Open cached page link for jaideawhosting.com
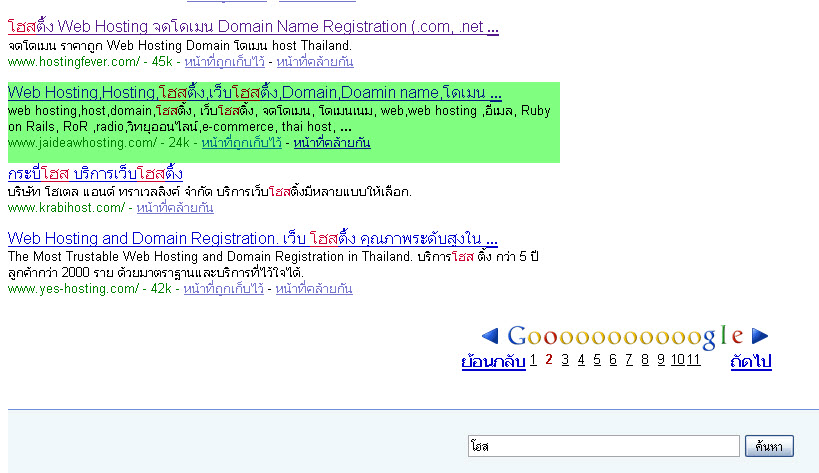The width and height of the screenshot is (819, 473). pos(242,143)
